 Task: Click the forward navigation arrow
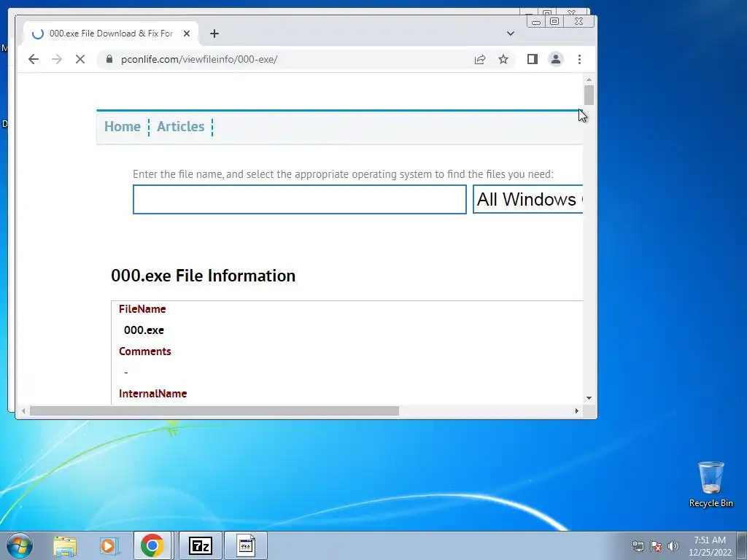pos(57,59)
